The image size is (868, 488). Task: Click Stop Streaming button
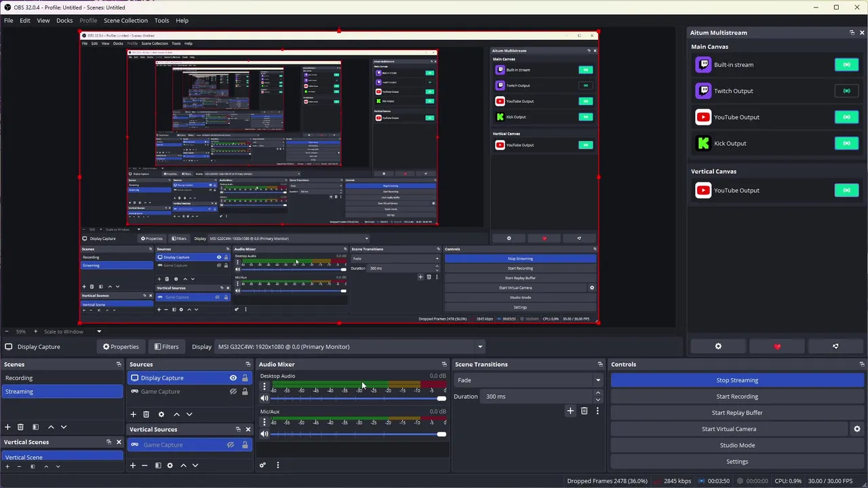[x=737, y=380]
